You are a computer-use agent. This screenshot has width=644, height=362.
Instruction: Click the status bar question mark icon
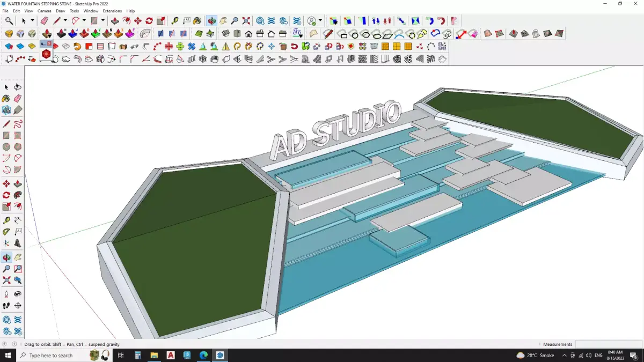[x=5, y=344]
